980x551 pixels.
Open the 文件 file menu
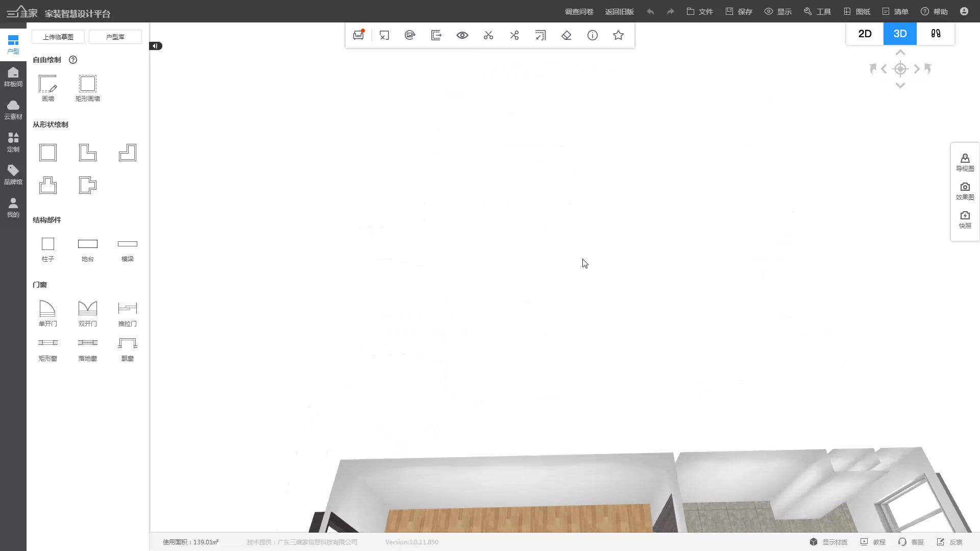[700, 11]
